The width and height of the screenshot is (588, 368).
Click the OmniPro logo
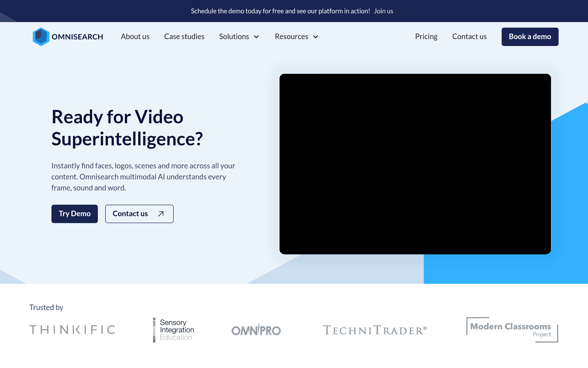point(256,330)
